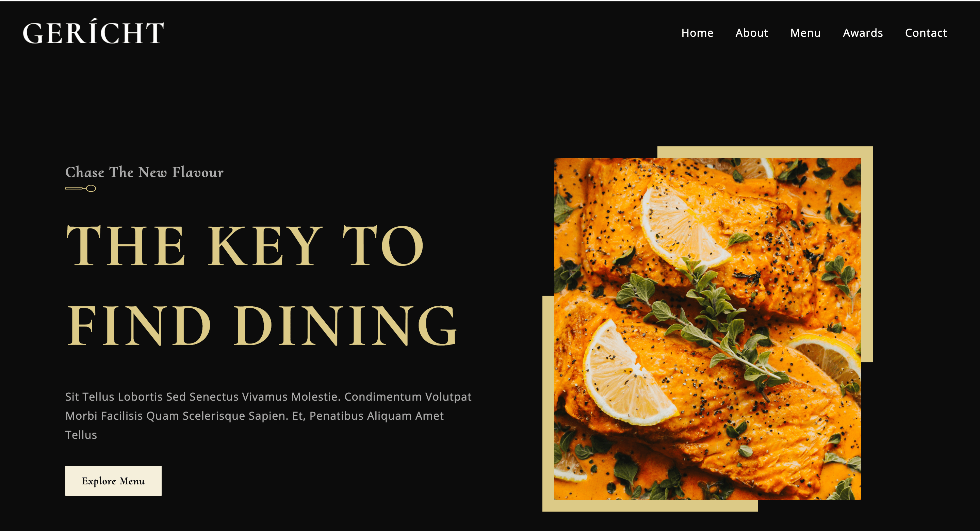The width and height of the screenshot is (980, 531).
Task: Go to the About page link
Action: click(751, 33)
